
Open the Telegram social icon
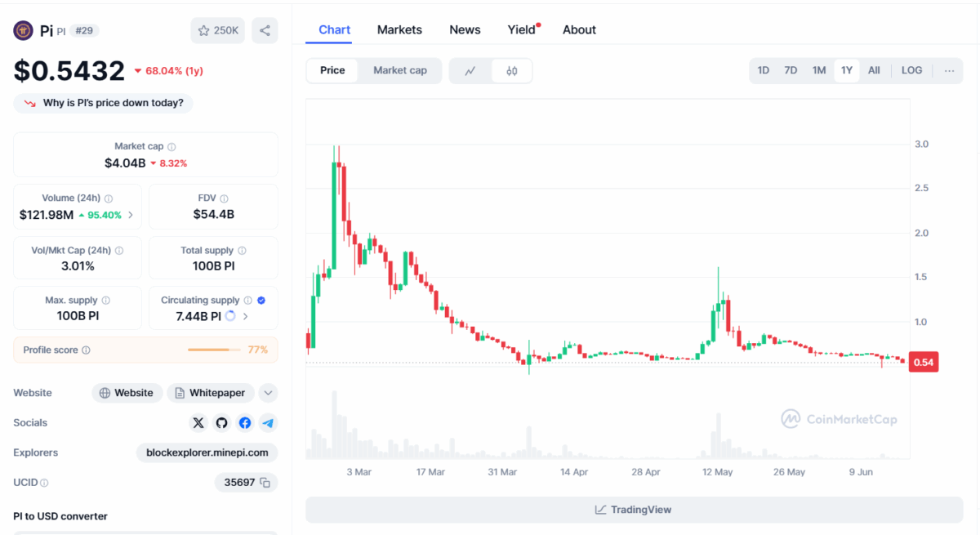268,423
